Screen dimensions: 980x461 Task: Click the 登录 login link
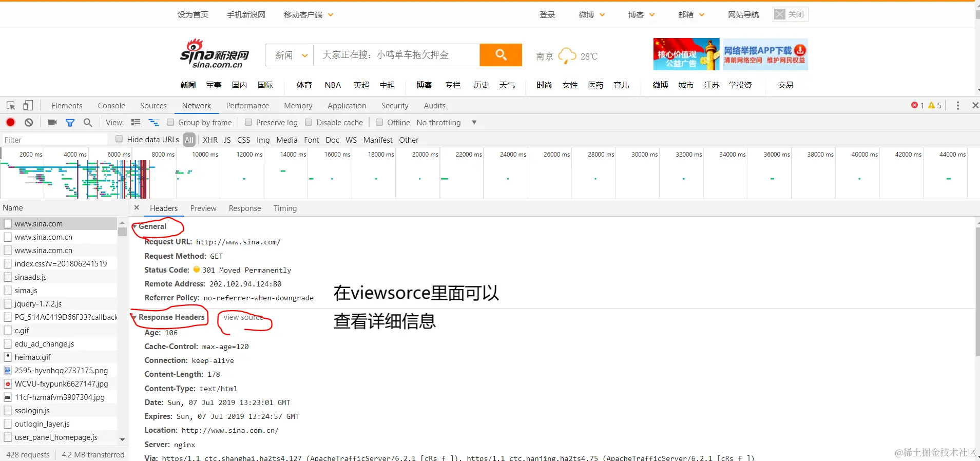547,14
